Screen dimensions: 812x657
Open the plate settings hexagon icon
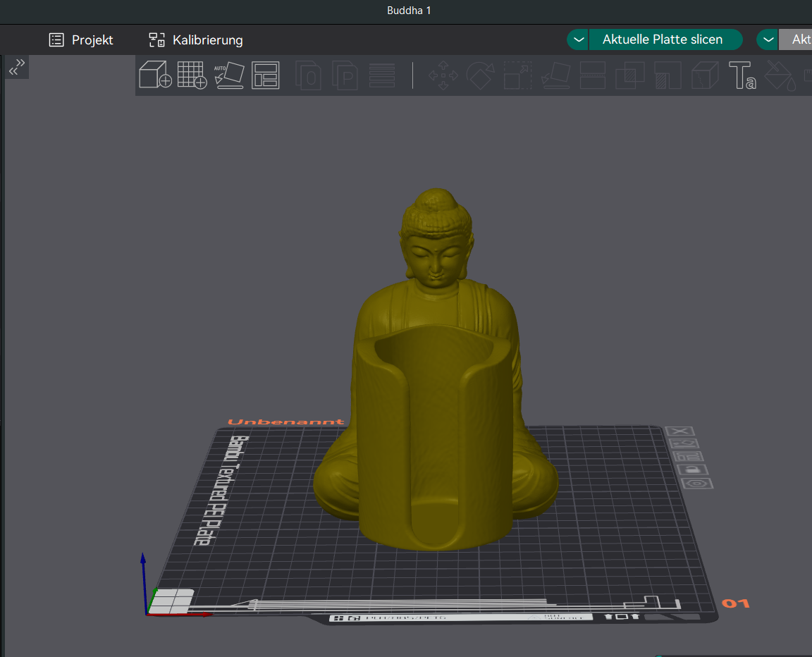698,484
